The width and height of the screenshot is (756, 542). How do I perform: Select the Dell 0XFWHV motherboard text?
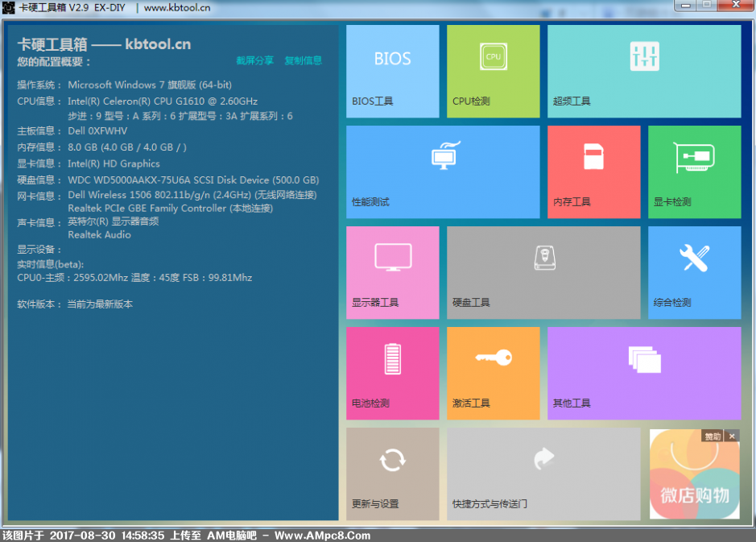coord(97,131)
